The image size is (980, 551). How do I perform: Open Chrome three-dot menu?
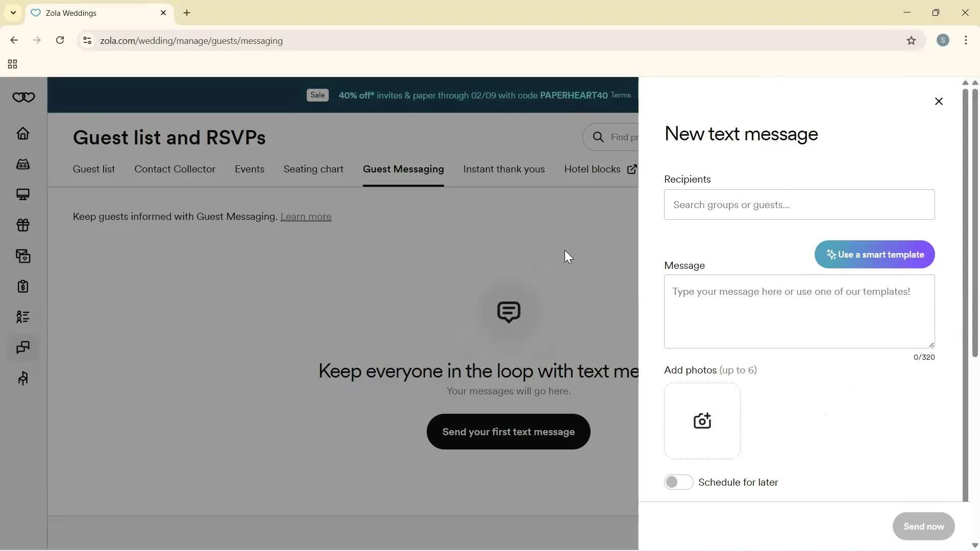point(966,41)
